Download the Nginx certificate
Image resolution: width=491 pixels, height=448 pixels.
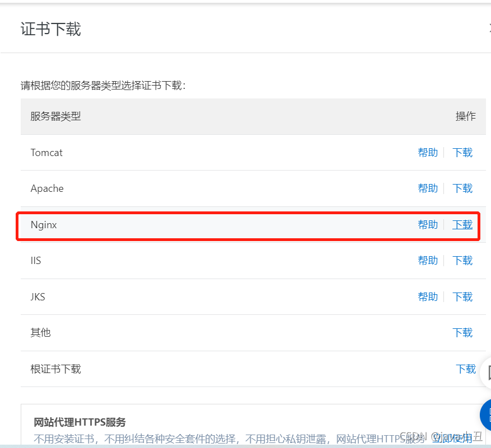click(x=462, y=225)
